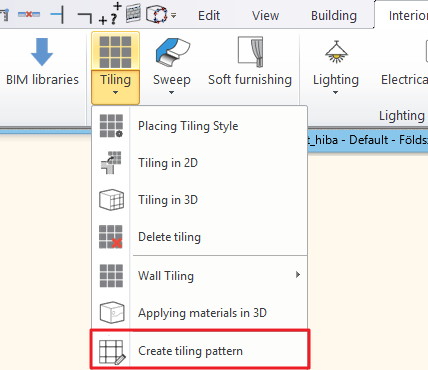Choose Applying materials in 3D entry
Screen dimensions: 428x370
pos(199,313)
